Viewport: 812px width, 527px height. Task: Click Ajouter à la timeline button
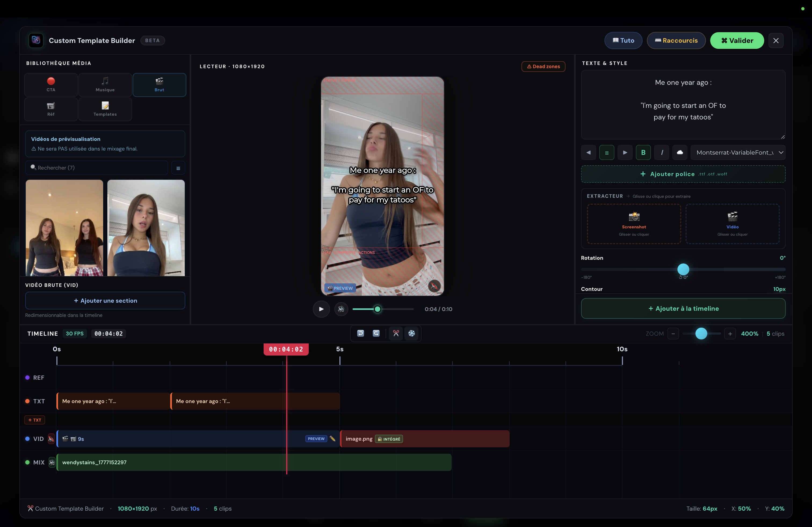683,309
